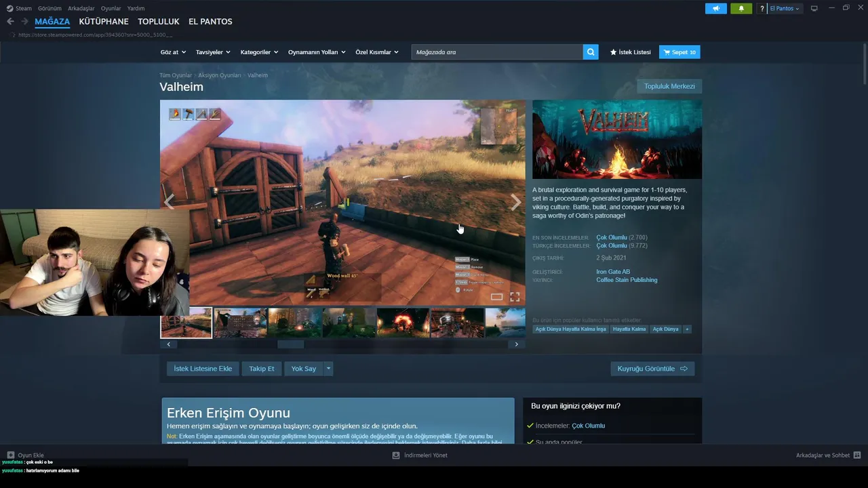The height and width of the screenshot is (488, 868).
Task: Open Topluluk Merkezi button
Action: pos(669,86)
